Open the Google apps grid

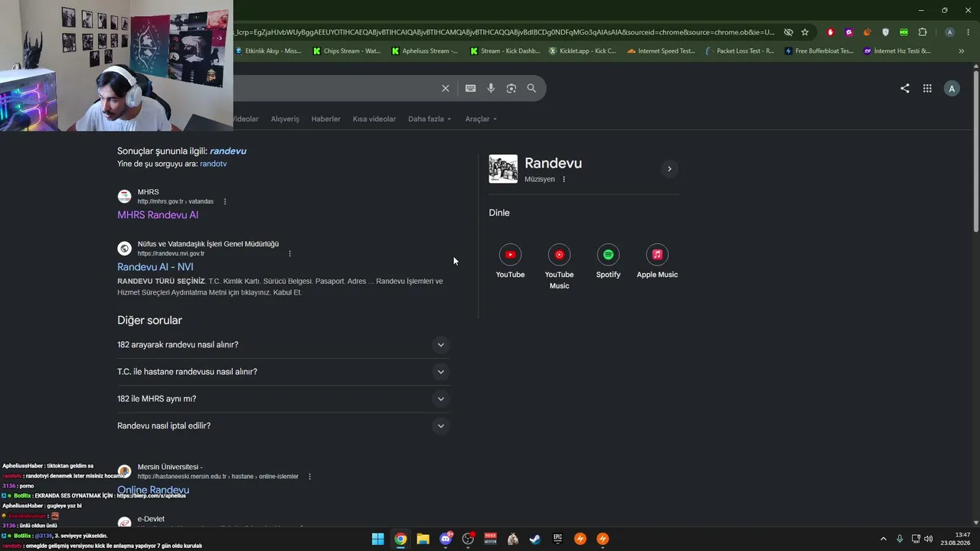click(x=927, y=88)
